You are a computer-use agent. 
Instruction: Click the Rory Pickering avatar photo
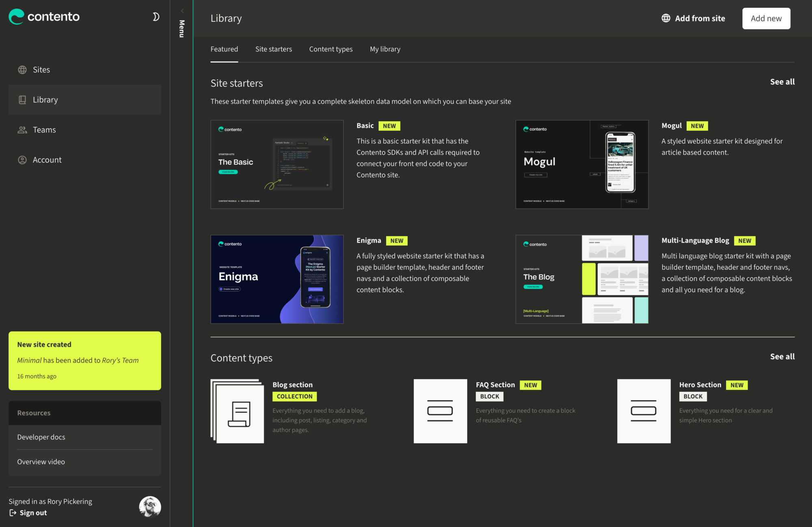point(150,507)
